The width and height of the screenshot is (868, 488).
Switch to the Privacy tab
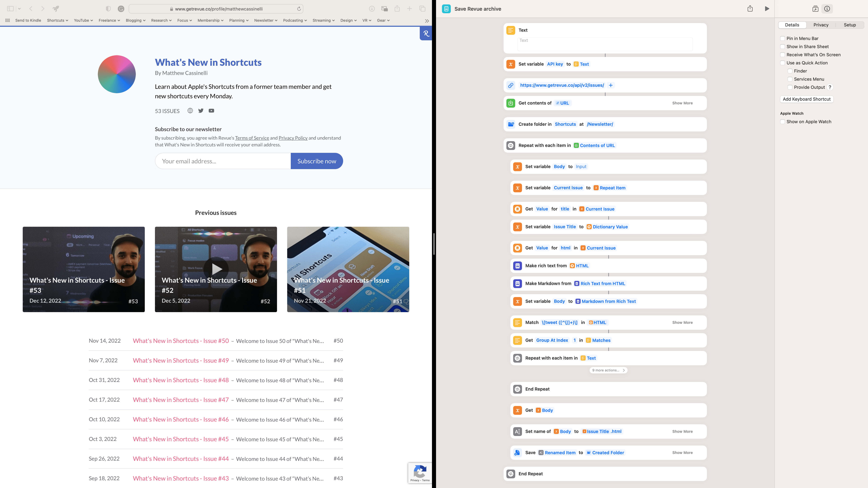point(821,25)
